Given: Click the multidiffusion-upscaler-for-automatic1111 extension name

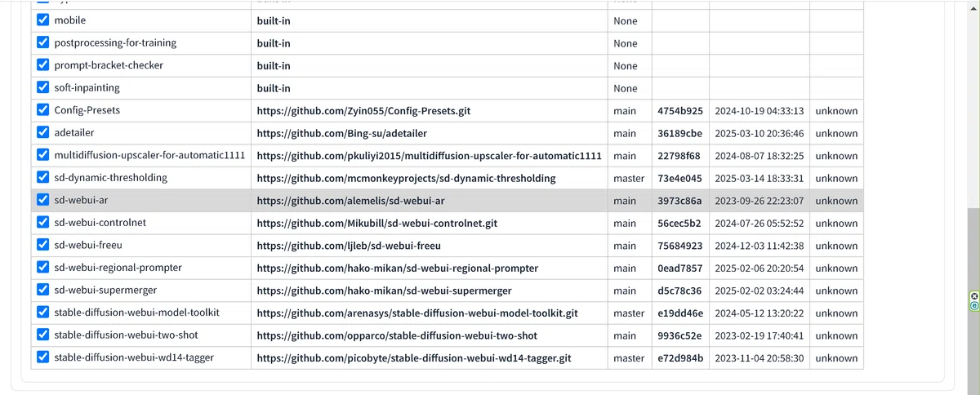Looking at the screenshot, I should 149,155.
